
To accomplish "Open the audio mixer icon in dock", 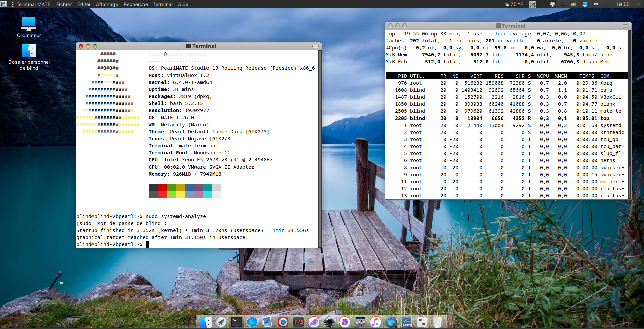I will [360, 322].
